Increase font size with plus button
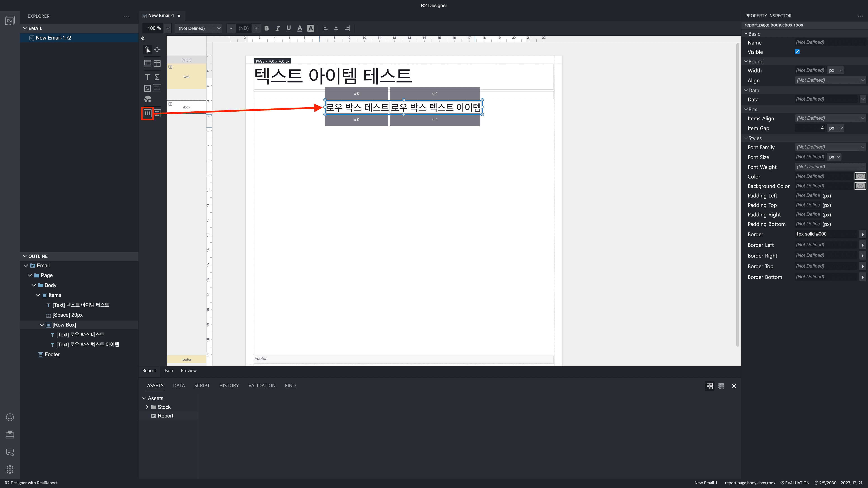 pyautogui.click(x=256, y=28)
